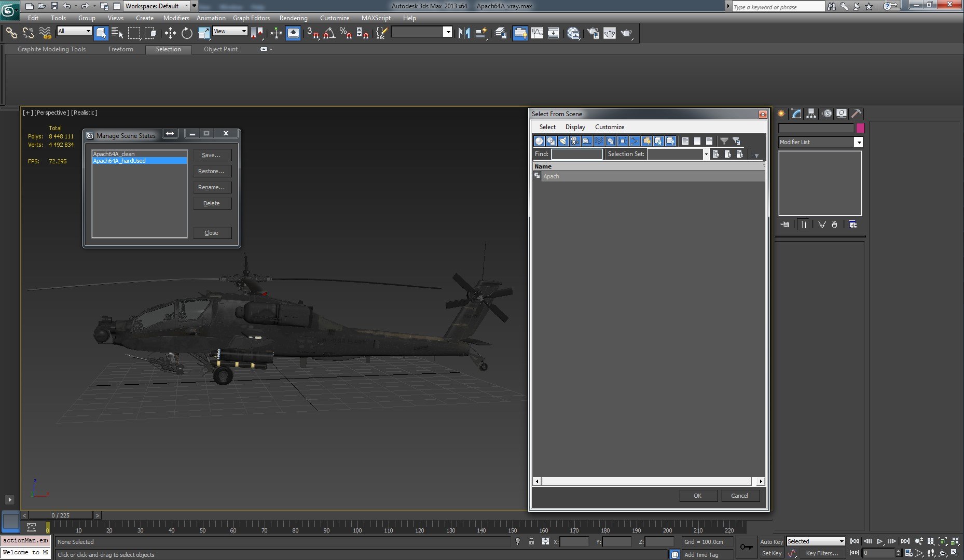Toggle the 3D Snaps button
The height and width of the screenshot is (560, 964).
coord(312,33)
